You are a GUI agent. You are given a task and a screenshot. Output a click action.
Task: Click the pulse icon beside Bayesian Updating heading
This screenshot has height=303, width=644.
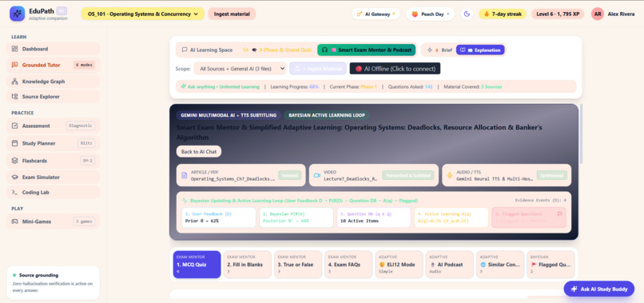click(x=185, y=201)
